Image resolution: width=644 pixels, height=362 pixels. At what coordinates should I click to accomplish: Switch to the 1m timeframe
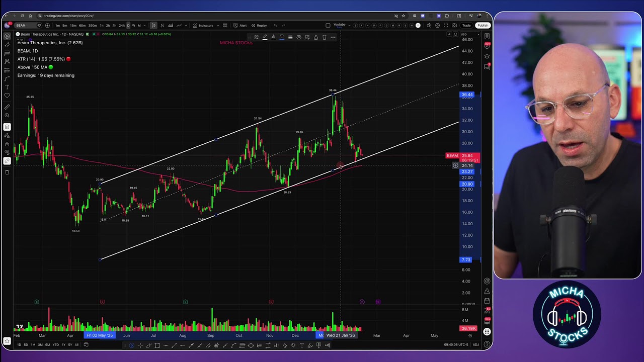tap(57, 25)
